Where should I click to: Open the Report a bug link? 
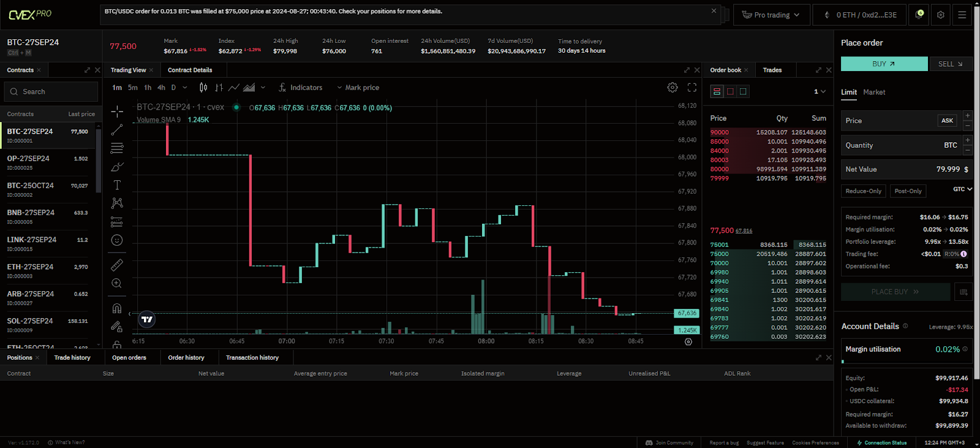tap(724, 442)
